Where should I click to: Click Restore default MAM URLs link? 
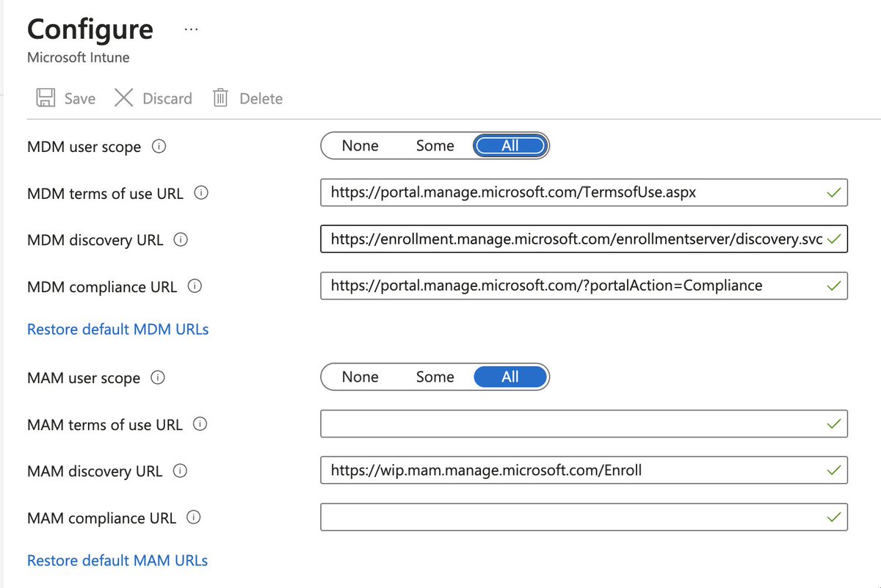(x=117, y=561)
